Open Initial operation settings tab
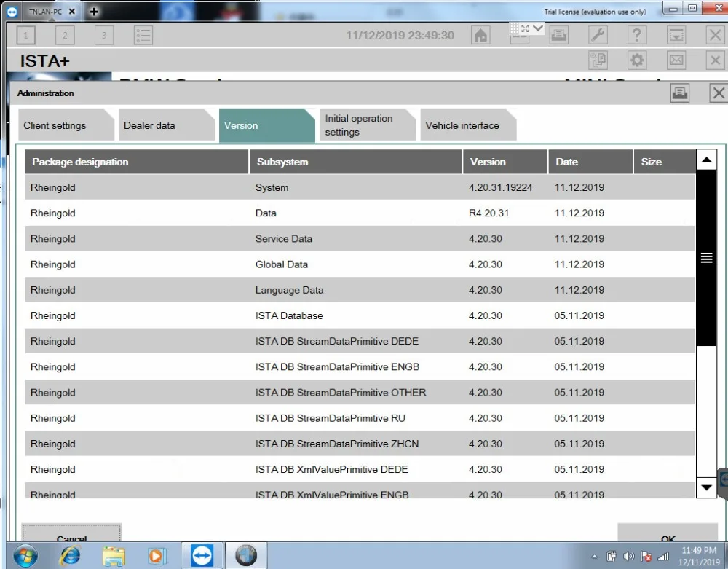Viewport: 728px width, 569px height. tap(368, 125)
